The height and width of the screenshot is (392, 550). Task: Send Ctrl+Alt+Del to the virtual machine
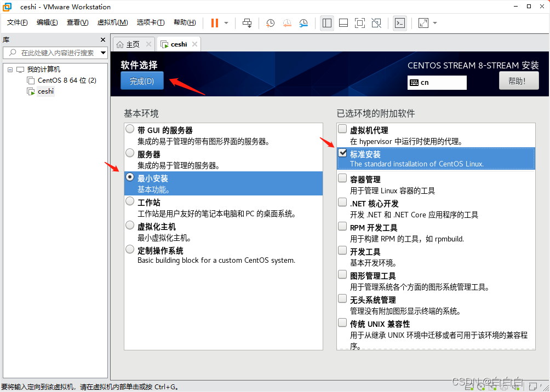pos(247,23)
